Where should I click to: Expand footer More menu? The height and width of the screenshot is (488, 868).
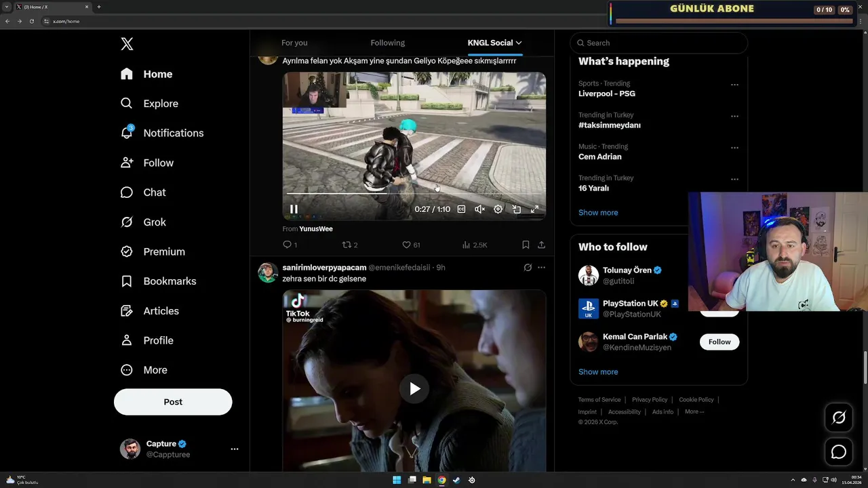694,411
